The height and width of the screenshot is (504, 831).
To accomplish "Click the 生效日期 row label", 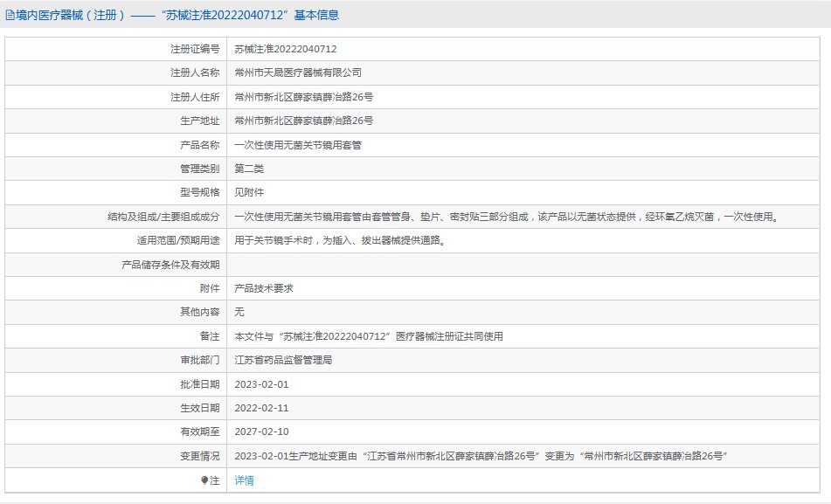I will (200, 408).
